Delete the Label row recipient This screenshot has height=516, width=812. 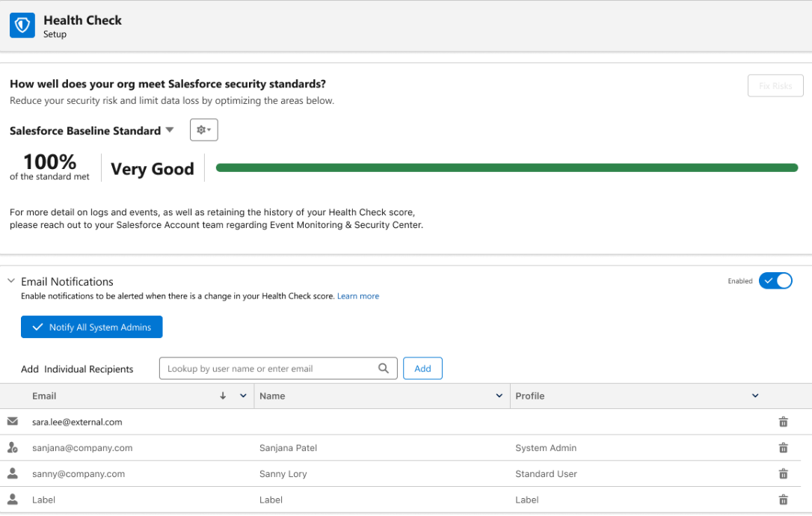784,500
